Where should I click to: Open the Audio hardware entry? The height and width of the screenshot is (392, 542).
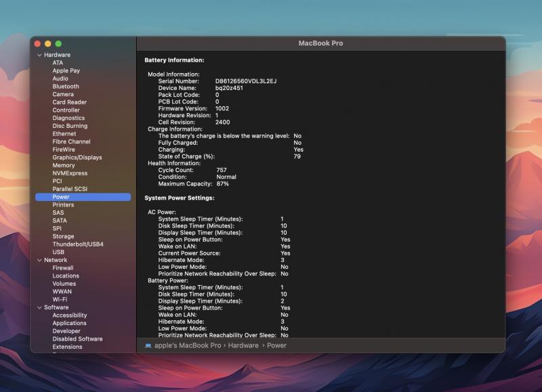point(60,79)
